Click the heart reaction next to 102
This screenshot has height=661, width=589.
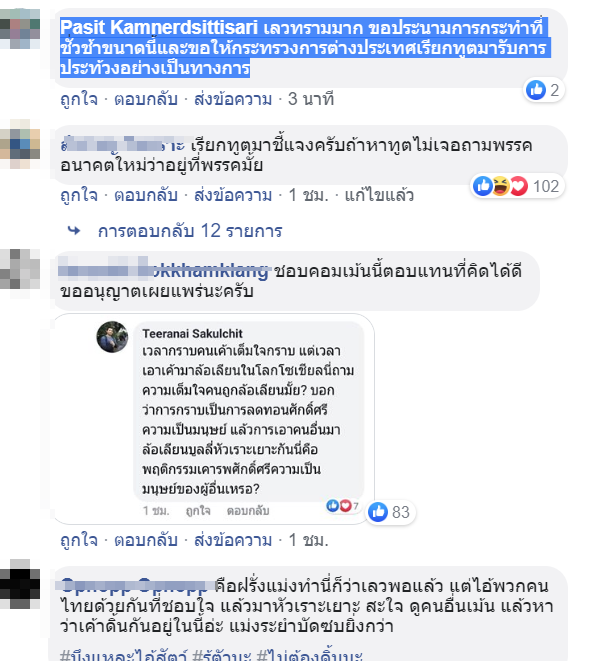pyautogui.click(x=519, y=186)
